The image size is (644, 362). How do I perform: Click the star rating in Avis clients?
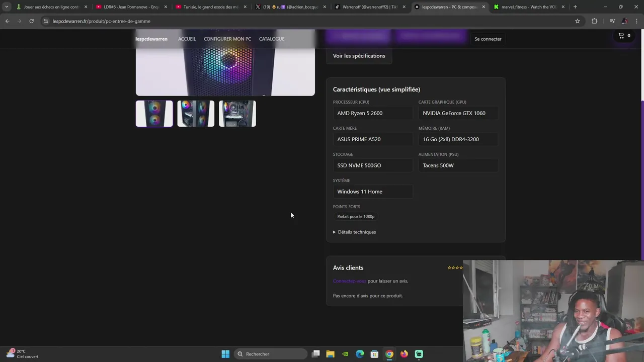(455, 267)
